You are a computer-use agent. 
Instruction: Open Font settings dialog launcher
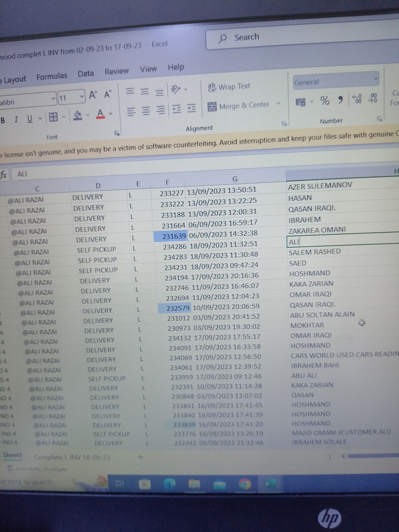pos(117,133)
